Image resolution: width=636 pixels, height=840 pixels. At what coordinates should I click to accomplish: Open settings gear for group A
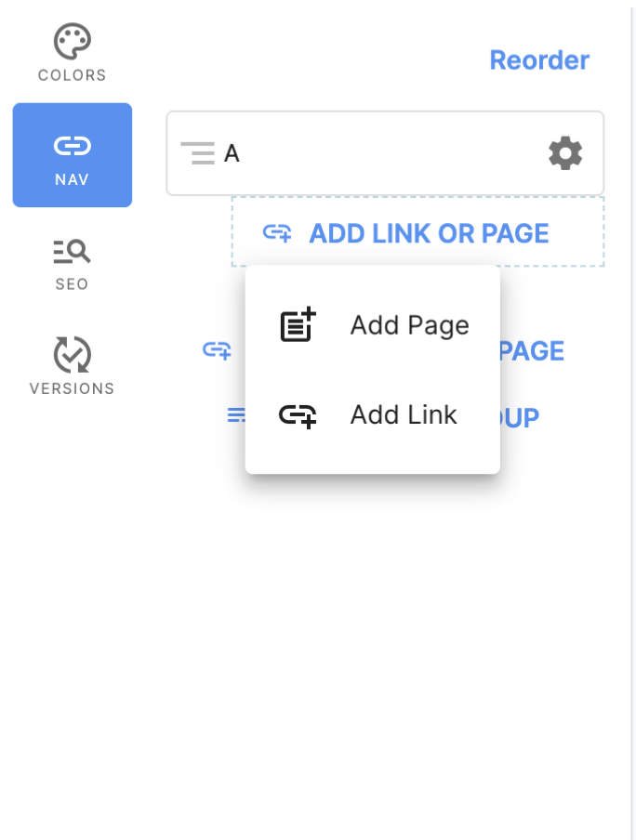(x=565, y=153)
